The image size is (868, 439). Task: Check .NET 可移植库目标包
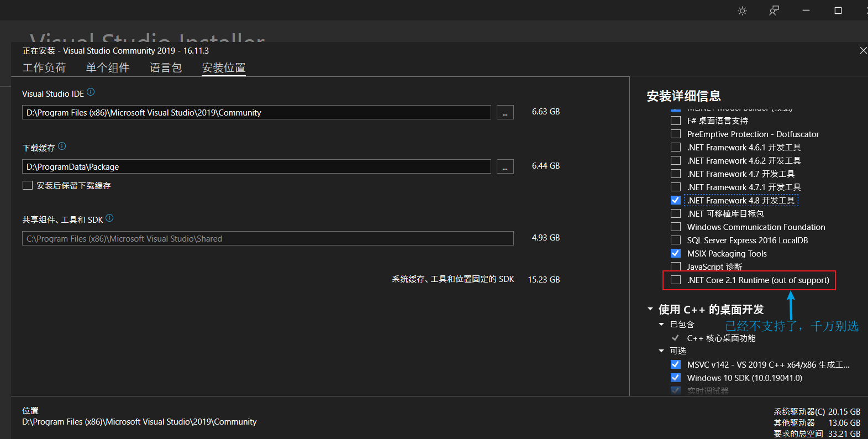coord(675,213)
